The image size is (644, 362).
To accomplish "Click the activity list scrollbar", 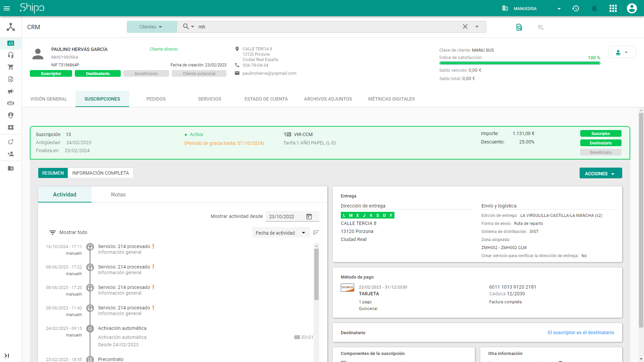I will coord(316,274).
